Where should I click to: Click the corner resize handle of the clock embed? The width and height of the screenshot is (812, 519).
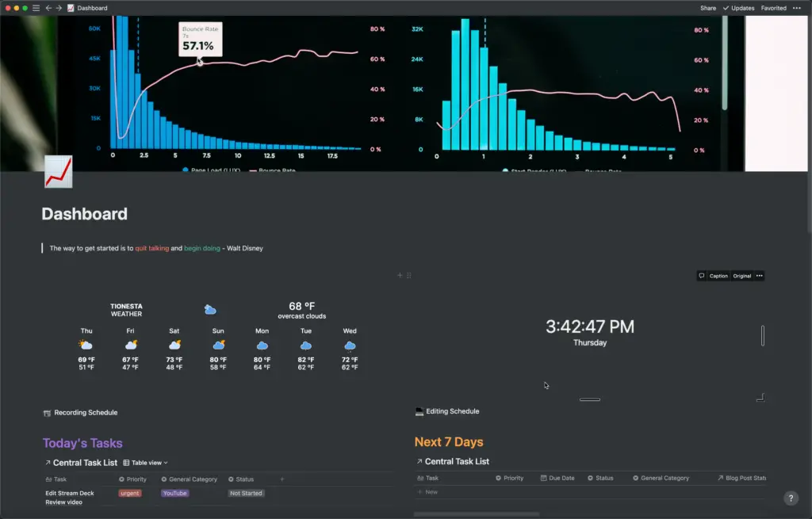(760, 398)
